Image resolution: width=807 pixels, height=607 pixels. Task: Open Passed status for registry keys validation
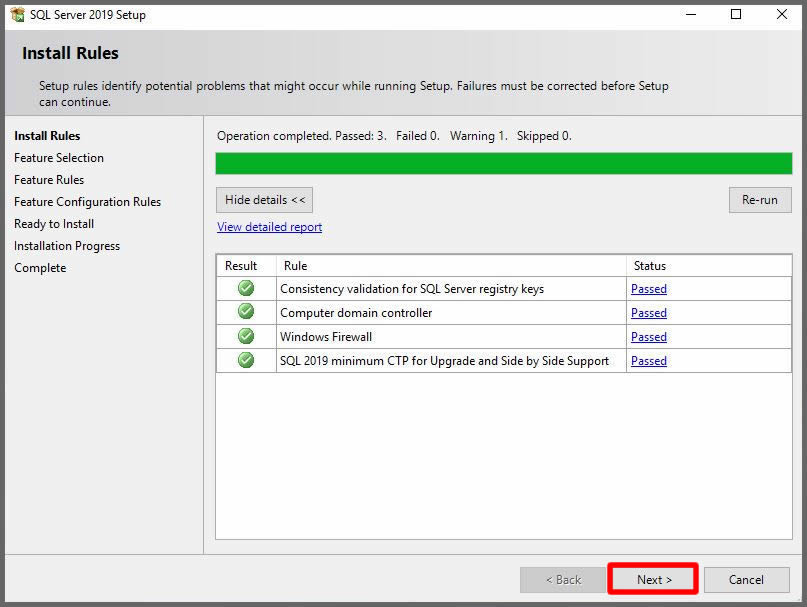pos(648,289)
